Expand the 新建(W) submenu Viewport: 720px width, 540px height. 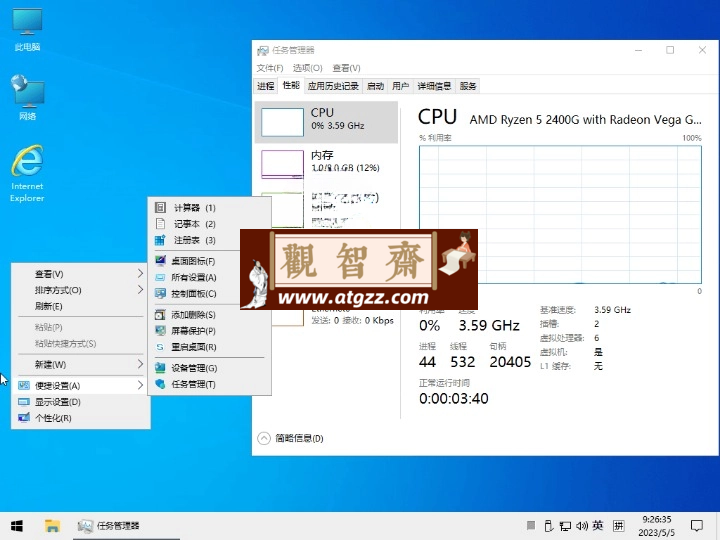tap(81, 365)
